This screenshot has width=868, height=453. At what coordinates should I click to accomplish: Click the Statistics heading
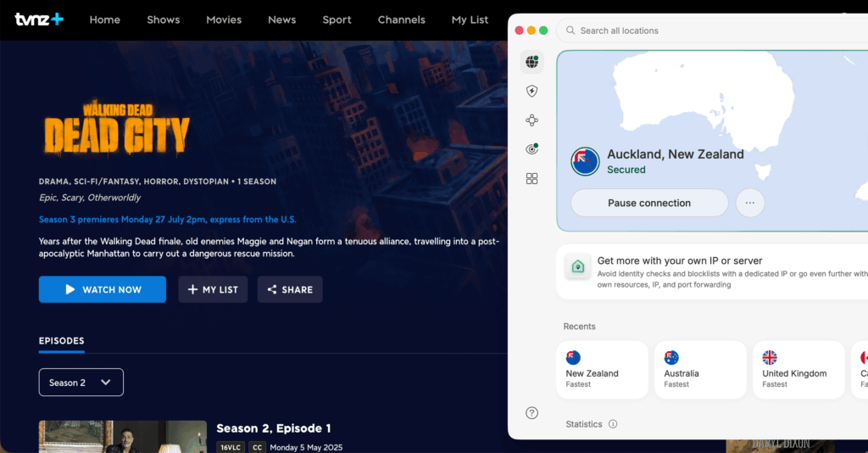[583, 424]
